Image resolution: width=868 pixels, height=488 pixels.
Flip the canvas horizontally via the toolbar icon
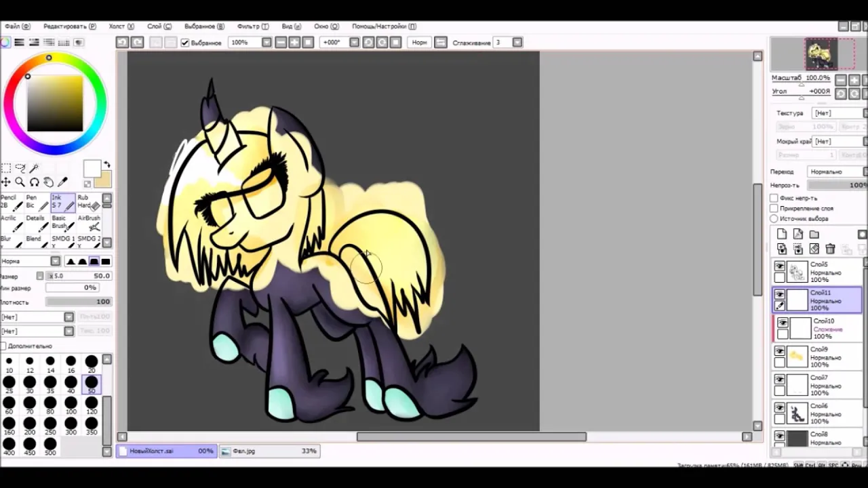(441, 42)
